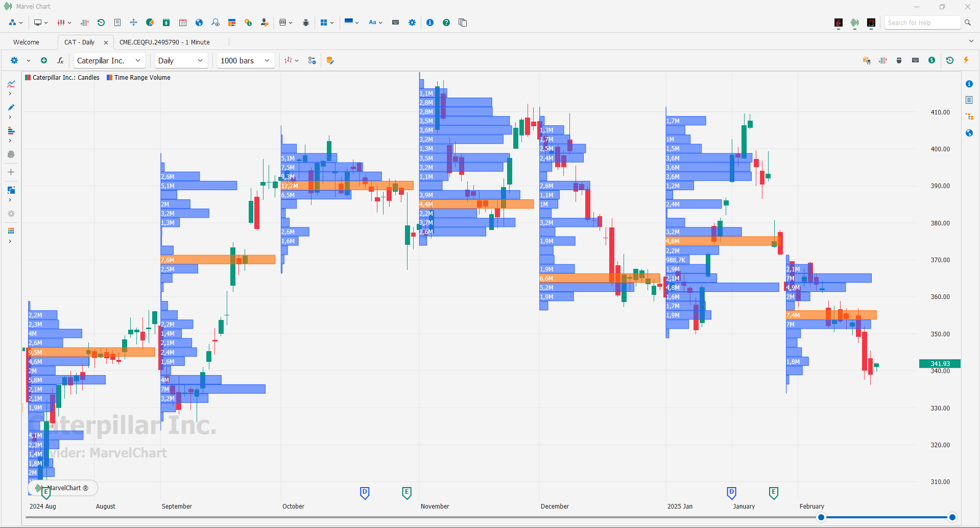Toggle the T3 connection status icon

pos(871,22)
